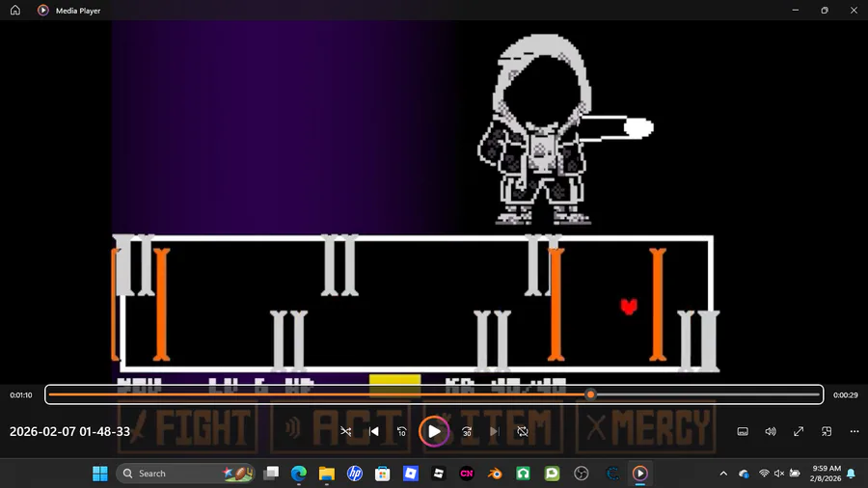This screenshot has width=868, height=488.
Task: Click remaining time 0:00:29
Action: click(845, 395)
